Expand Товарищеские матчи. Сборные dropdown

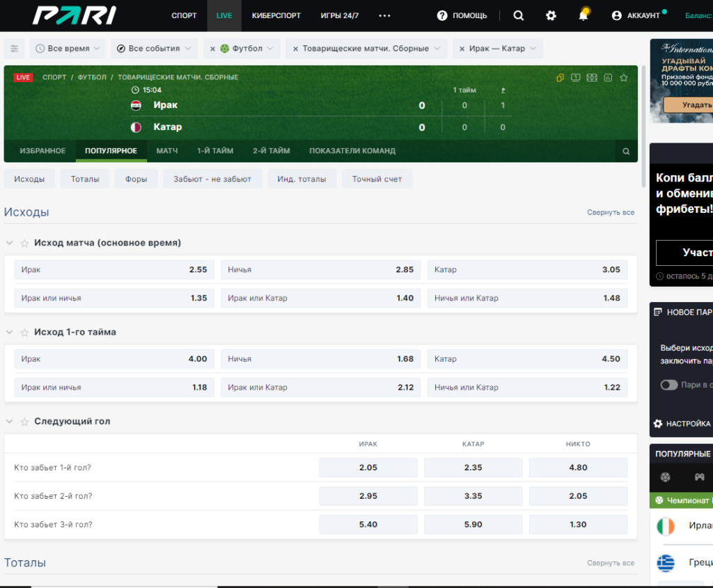437,48
